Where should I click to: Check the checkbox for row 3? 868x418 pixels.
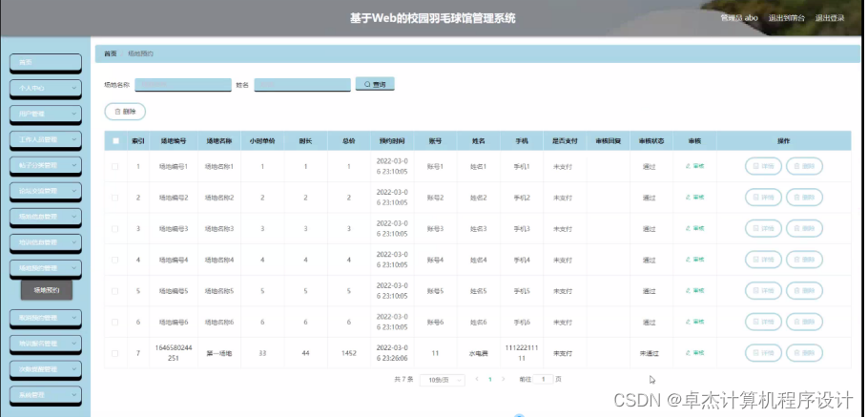pyautogui.click(x=115, y=228)
